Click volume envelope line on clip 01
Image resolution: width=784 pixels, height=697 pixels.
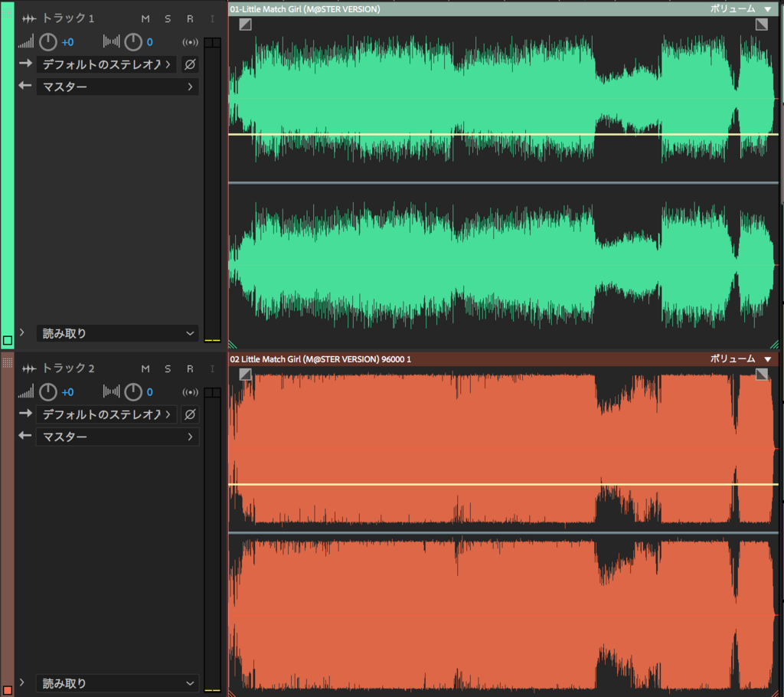503,135
